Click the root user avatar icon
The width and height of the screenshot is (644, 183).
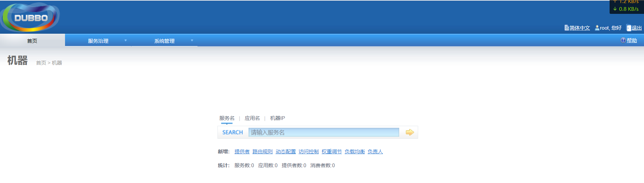pos(597,28)
